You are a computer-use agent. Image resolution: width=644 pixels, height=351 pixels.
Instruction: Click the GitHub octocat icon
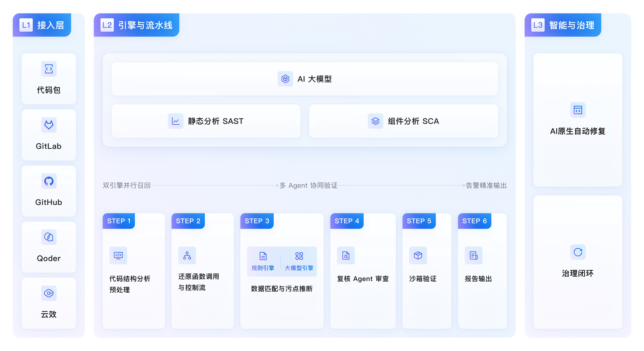point(49,181)
